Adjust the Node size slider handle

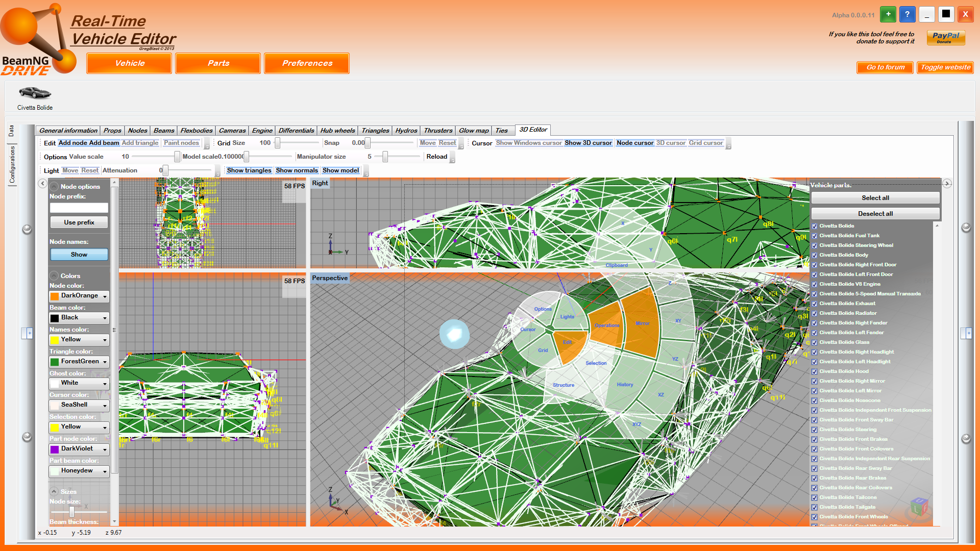tap(72, 511)
